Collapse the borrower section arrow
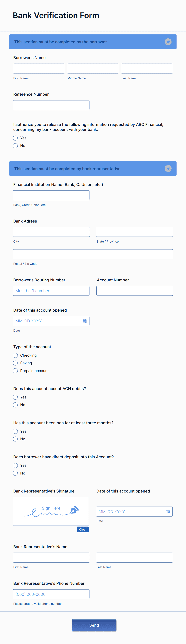This screenshot has width=186, height=644. (x=168, y=42)
